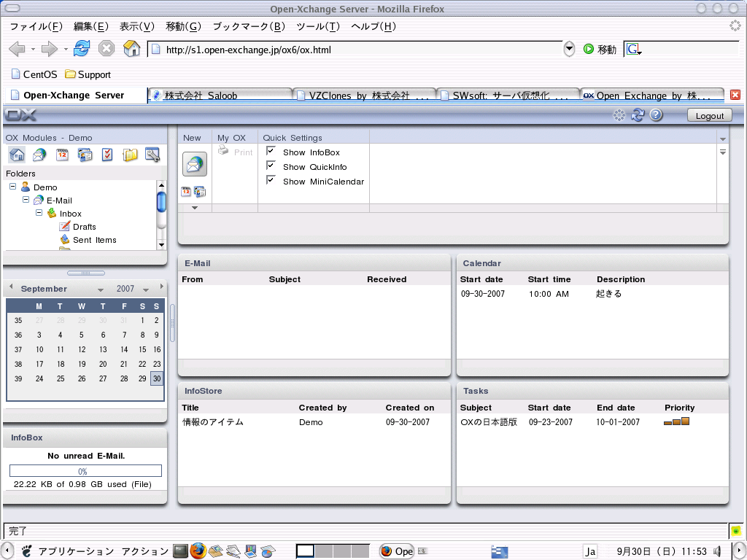The image size is (747, 560).
Task: Select Drafts folder in tree
Action: [x=85, y=227]
